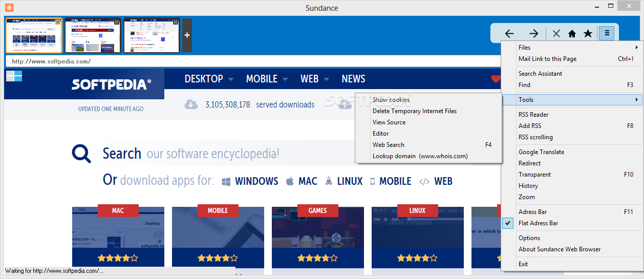This screenshot has width=644, height=279.
Task: Go forward with the right arrow icon
Action: click(x=533, y=33)
